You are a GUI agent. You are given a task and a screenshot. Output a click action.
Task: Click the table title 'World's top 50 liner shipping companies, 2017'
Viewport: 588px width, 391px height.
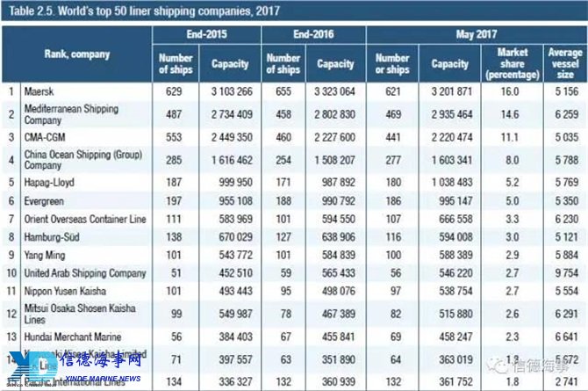click(169, 11)
